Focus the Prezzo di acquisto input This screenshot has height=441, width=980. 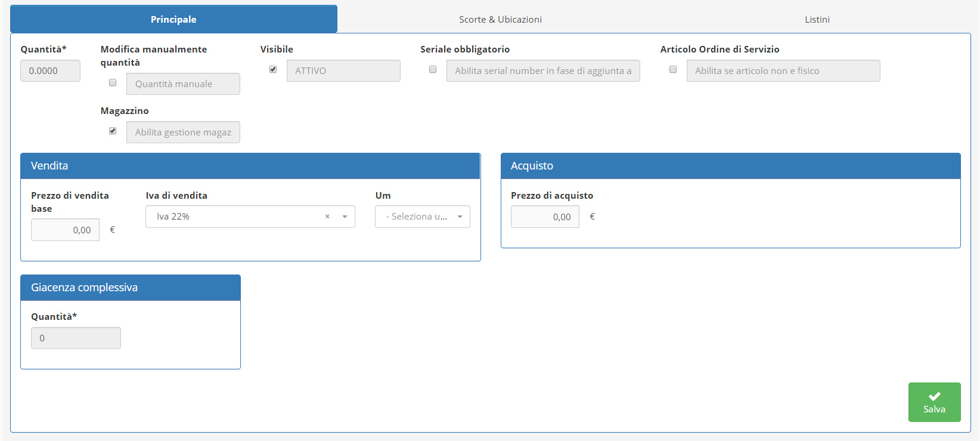coord(545,217)
